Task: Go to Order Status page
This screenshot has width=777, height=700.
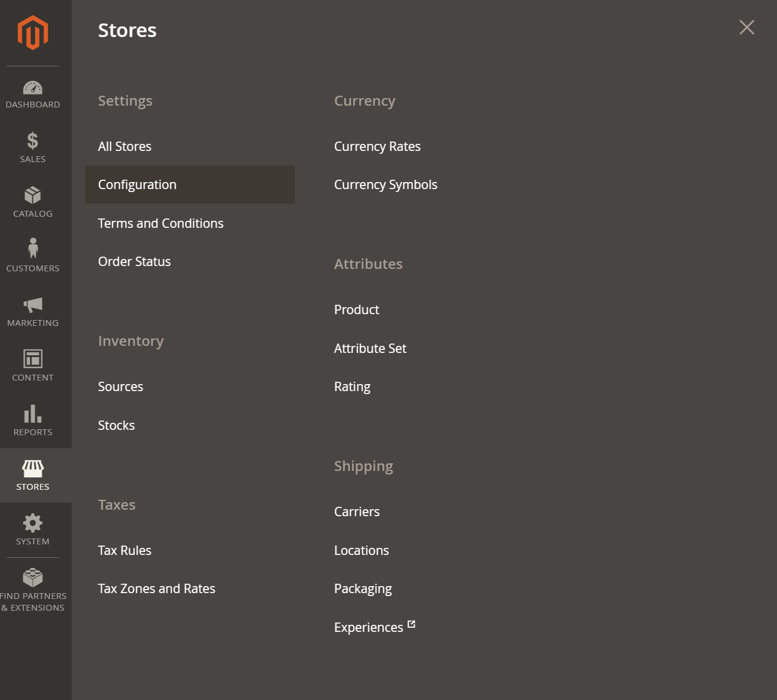Action: click(134, 261)
